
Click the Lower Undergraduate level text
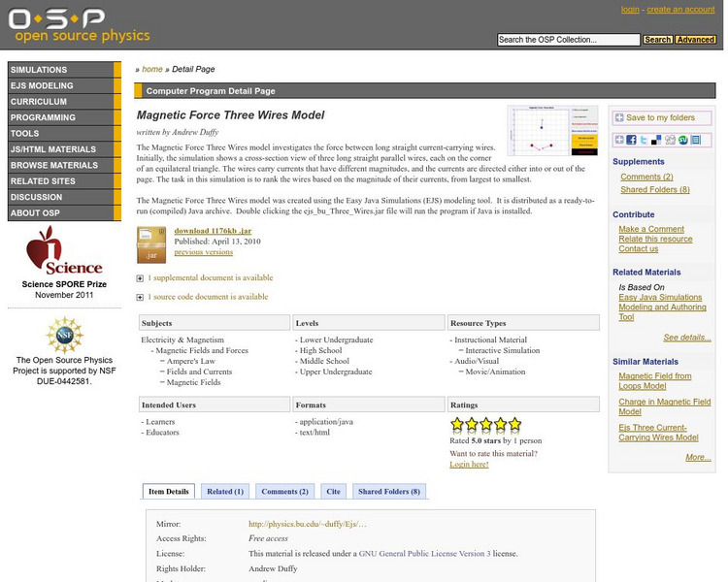click(x=336, y=340)
